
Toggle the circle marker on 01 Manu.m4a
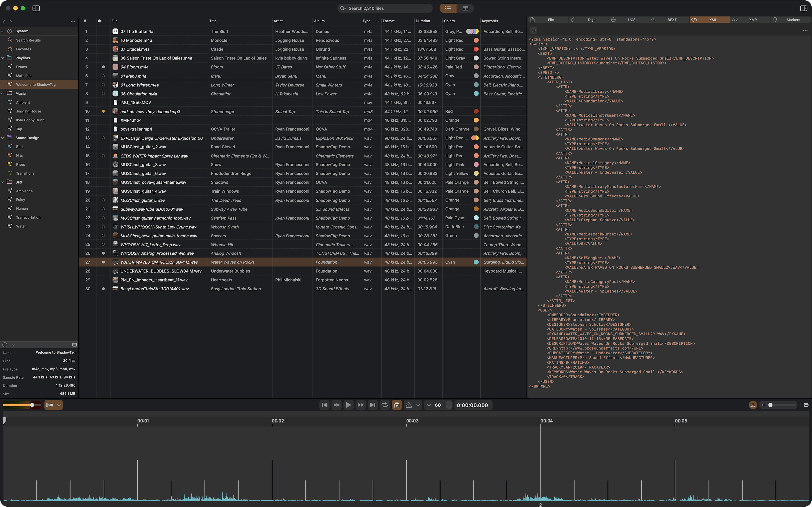(103, 76)
